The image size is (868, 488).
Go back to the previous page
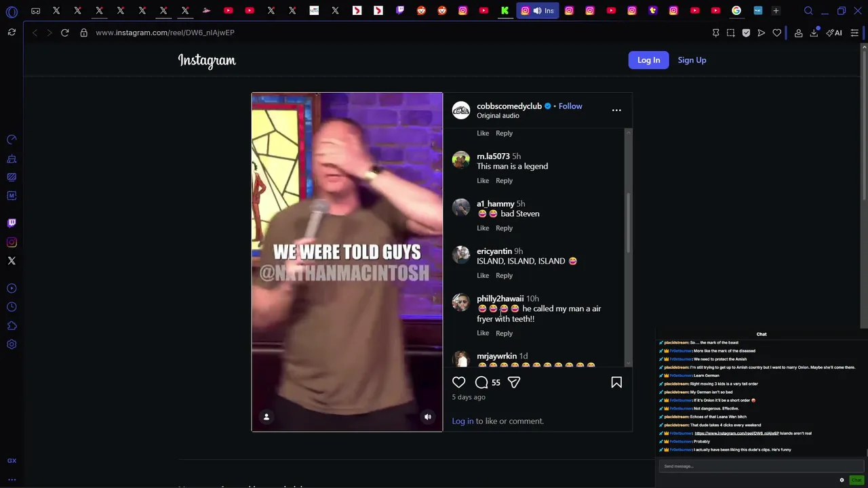(35, 33)
